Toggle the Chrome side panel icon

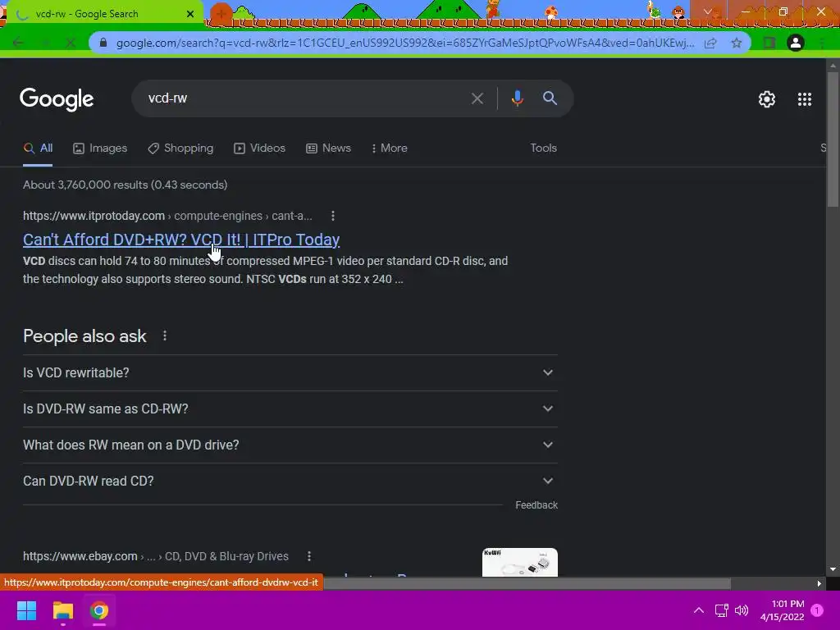[769, 43]
